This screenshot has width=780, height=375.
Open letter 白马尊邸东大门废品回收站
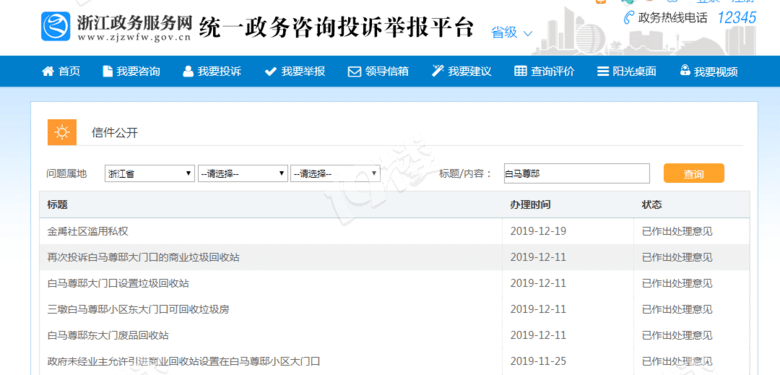click(x=108, y=336)
